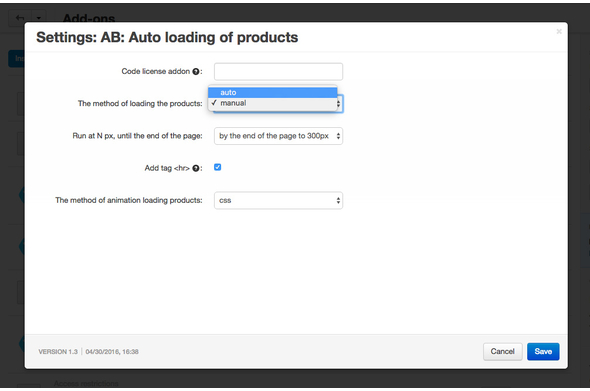
Task: Click the Cancel button
Action: click(502, 351)
